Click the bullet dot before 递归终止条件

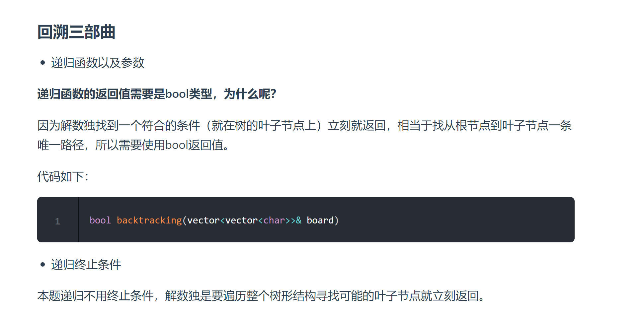tap(42, 265)
